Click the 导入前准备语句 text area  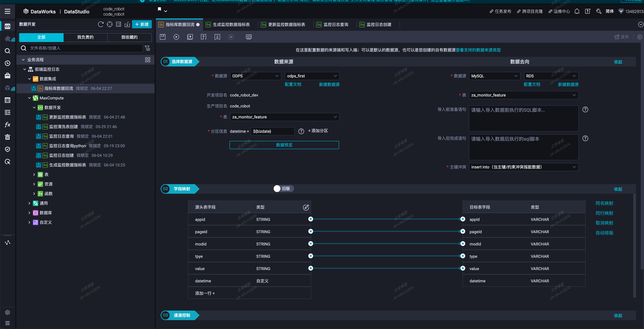pyautogui.click(x=524, y=118)
